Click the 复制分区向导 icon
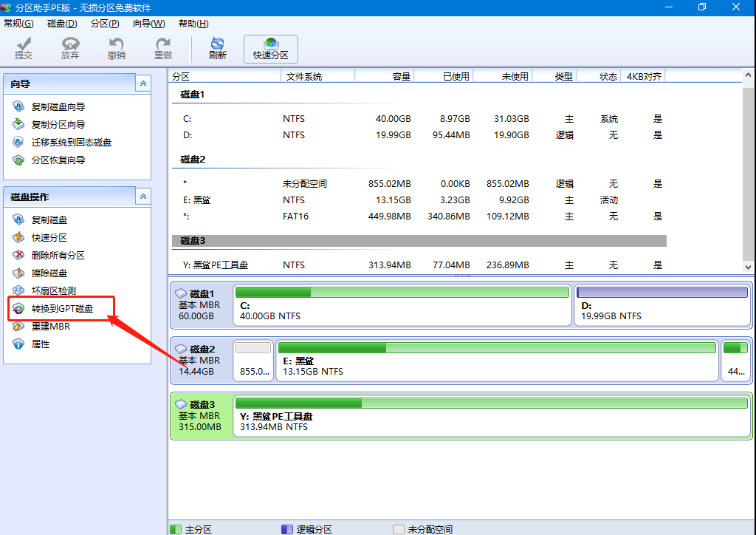Screen dimensions: 756x535 tap(18, 124)
